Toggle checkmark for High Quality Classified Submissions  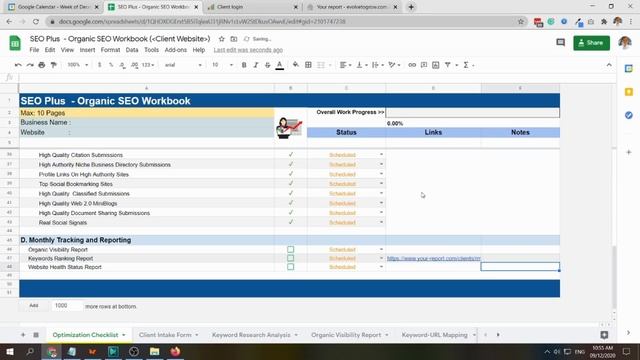click(291, 193)
